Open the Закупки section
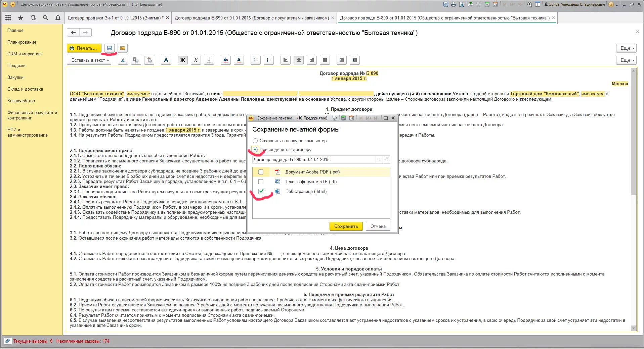The image size is (644, 349). pyautogui.click(x=15, y=78)
